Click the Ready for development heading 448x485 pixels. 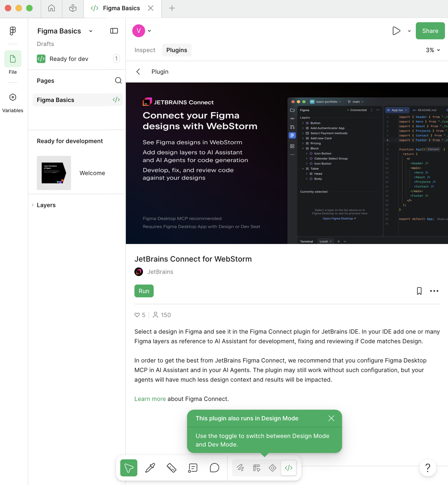pyautogui.click(x=70, y=141)
